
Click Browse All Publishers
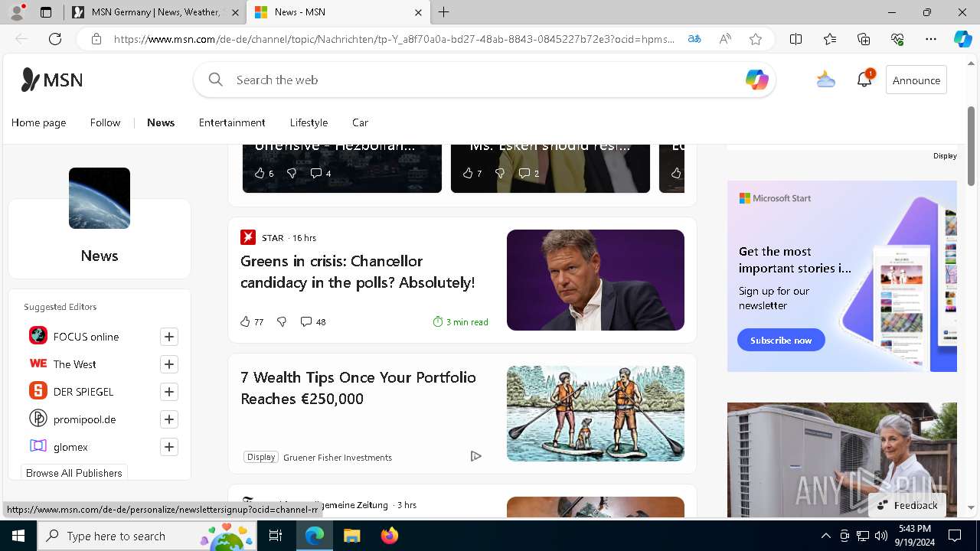(x=74, y=473)
